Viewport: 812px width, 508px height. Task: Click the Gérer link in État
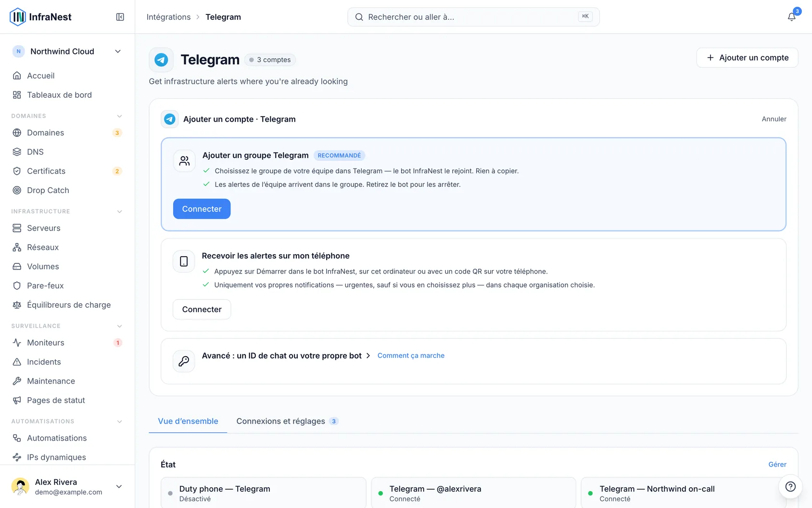[777, 464]
